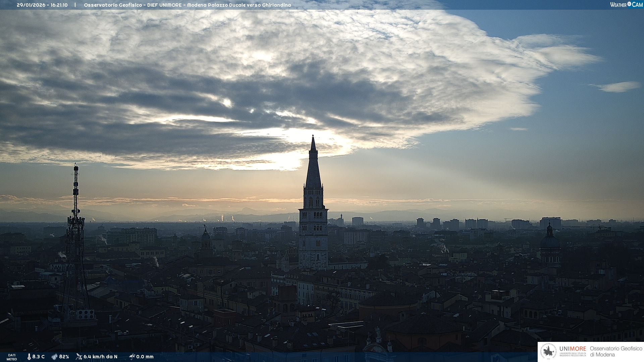Click the rain umbrella precipitation icon
Image resolution: width=644 pixels, height=362 pixels.
click(x=132, y=357)
